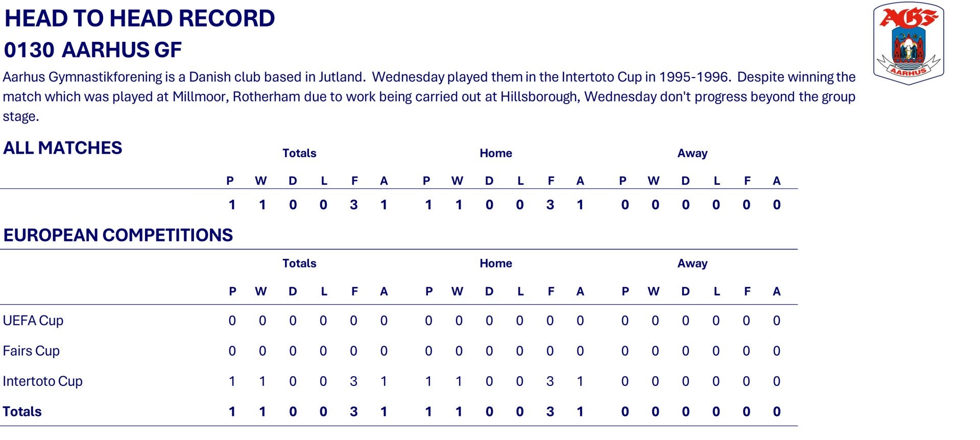This screenshot has height=440, width=980.
Task: Click Away column header in EUROPEAN COMPETITIONS section
Action: click(x=692, y=263)
